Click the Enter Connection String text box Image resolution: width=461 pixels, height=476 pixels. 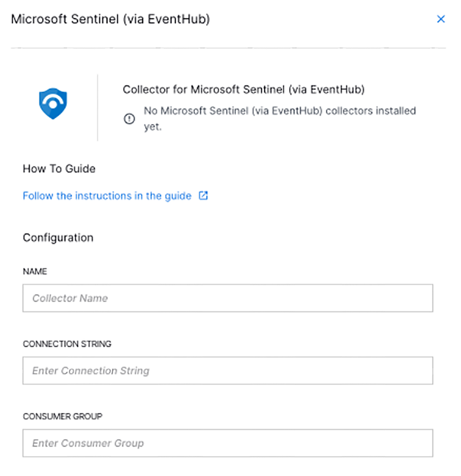click(228, 370)
